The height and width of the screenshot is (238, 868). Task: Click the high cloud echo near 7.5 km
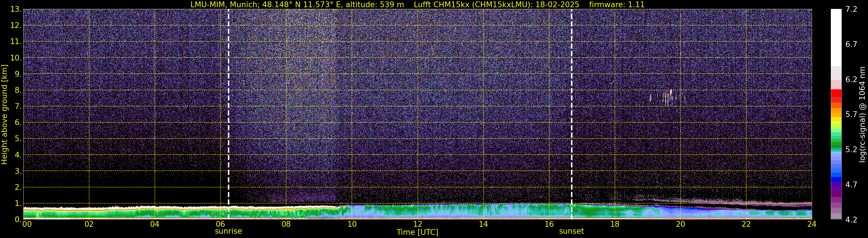667,97
